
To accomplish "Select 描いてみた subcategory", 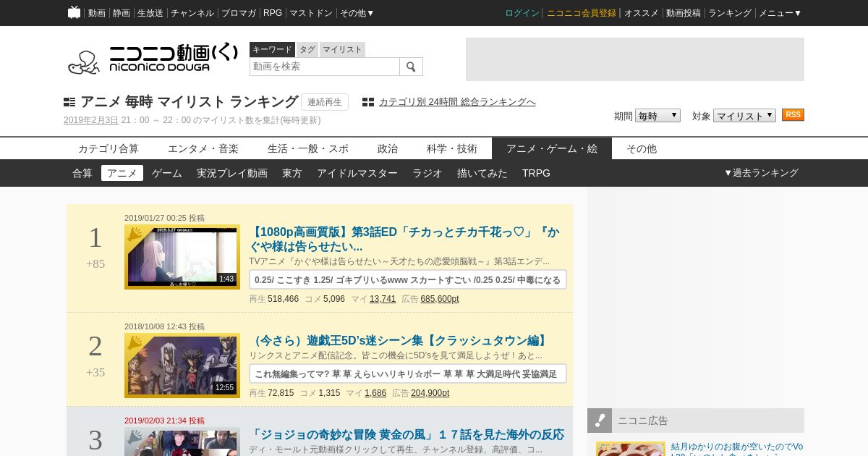I will tap(482, 173).
